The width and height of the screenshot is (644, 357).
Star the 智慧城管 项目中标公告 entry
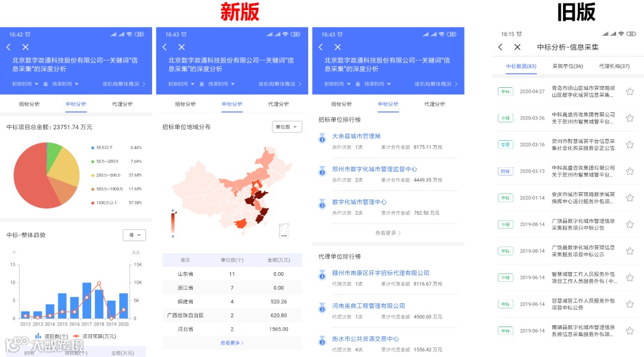(x=630, y=304)
